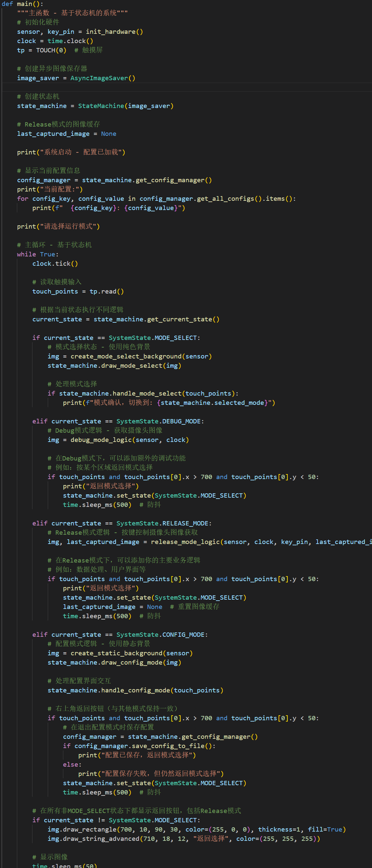The height and width of the screenshot is (868, 372).
Task: Click the AsyncImageSaver() class instantiation
Action: click(x=102, y=78)
